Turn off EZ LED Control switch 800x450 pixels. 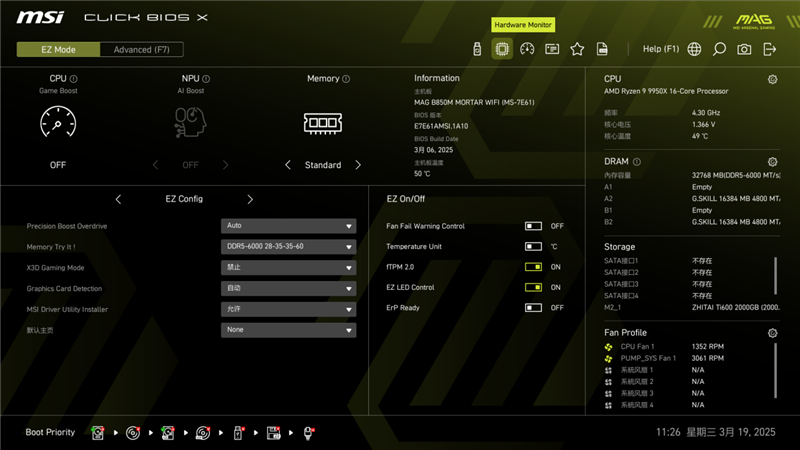[x=533, y=287]
